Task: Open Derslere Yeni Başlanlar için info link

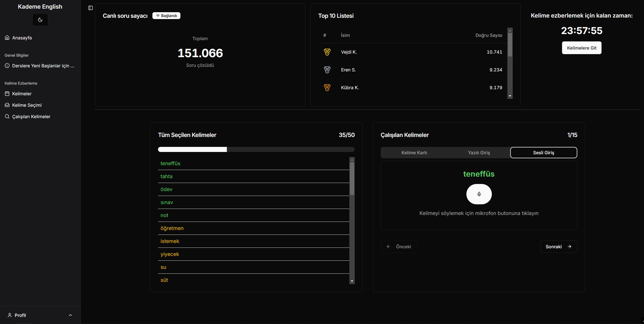Action: tap(40, 66)
